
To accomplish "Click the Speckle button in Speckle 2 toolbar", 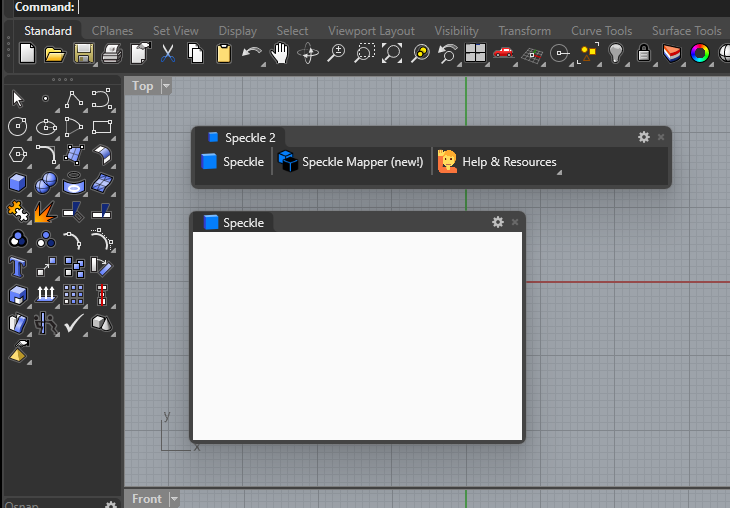I will click(x=233, y=162).
